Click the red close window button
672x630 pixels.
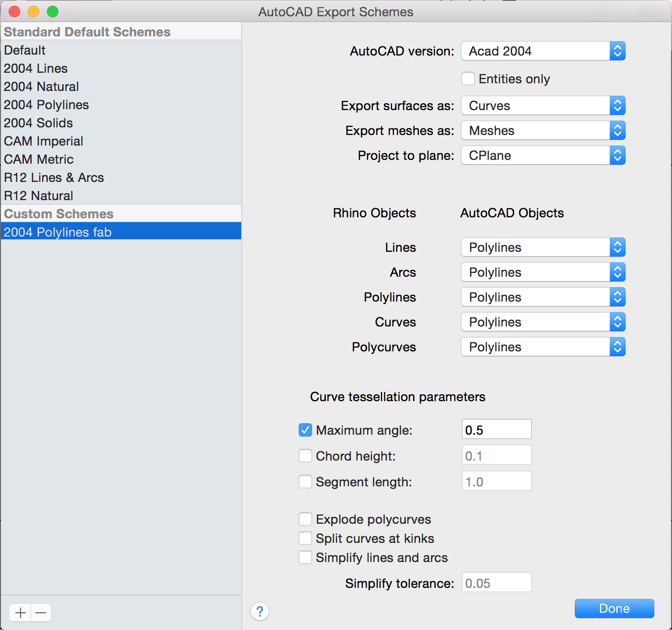(14, 11)
